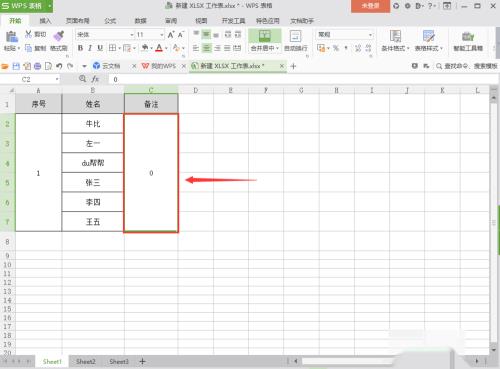Click the font color red A swatch
500x369 pixels.
point(159,48)
